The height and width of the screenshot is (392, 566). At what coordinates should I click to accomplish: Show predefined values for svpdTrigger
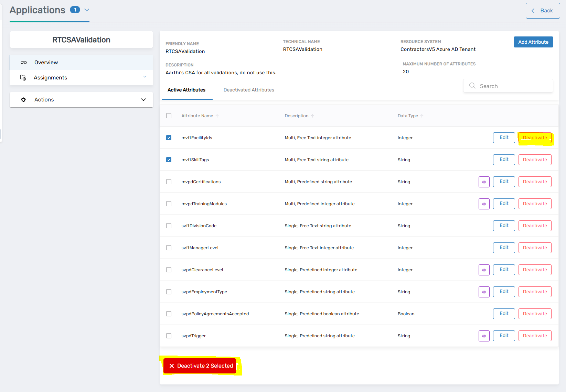(x=484, y=336)
